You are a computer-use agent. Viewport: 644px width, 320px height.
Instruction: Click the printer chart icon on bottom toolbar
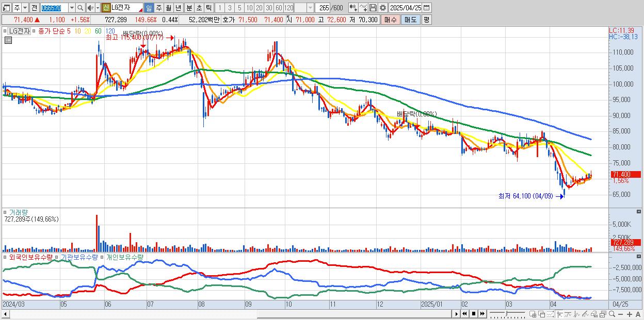click(594, 313)
